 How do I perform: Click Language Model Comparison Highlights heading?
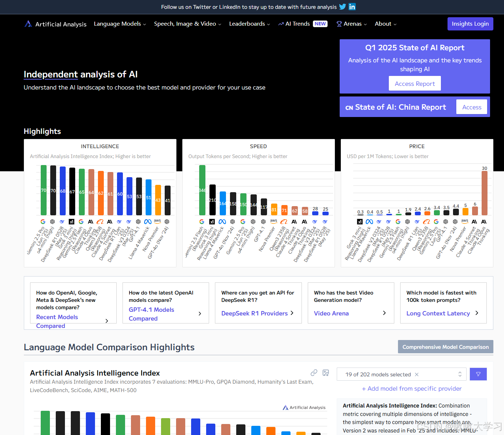109,347
